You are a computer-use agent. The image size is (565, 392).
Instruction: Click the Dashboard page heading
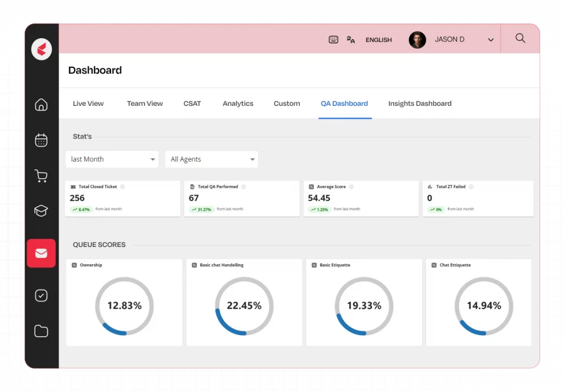pos(95,70)
